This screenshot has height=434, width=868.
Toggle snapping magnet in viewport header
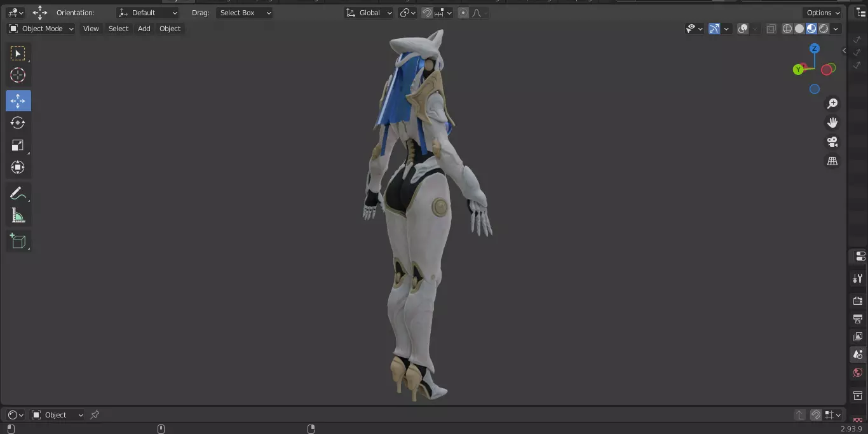click(427, 13)
